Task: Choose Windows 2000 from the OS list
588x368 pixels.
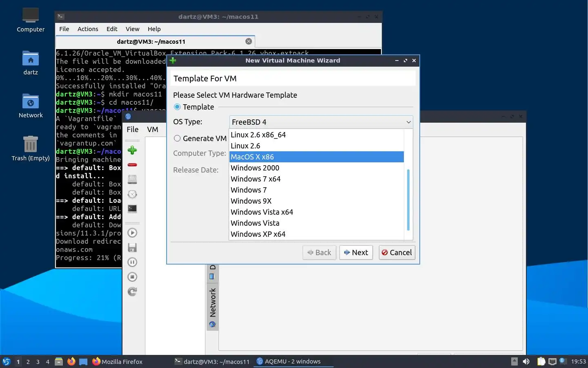Action: click(316, 168)
